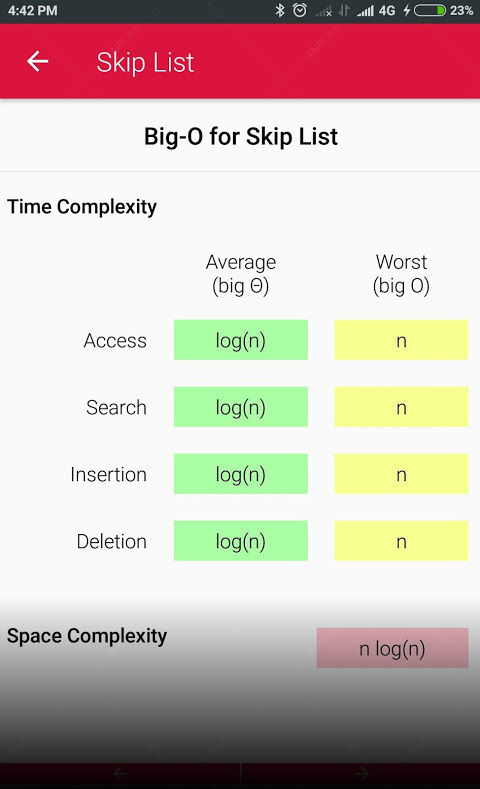Select Access average log(n) cell
Screen dimensions: 480x789
[x=241, y=340]
